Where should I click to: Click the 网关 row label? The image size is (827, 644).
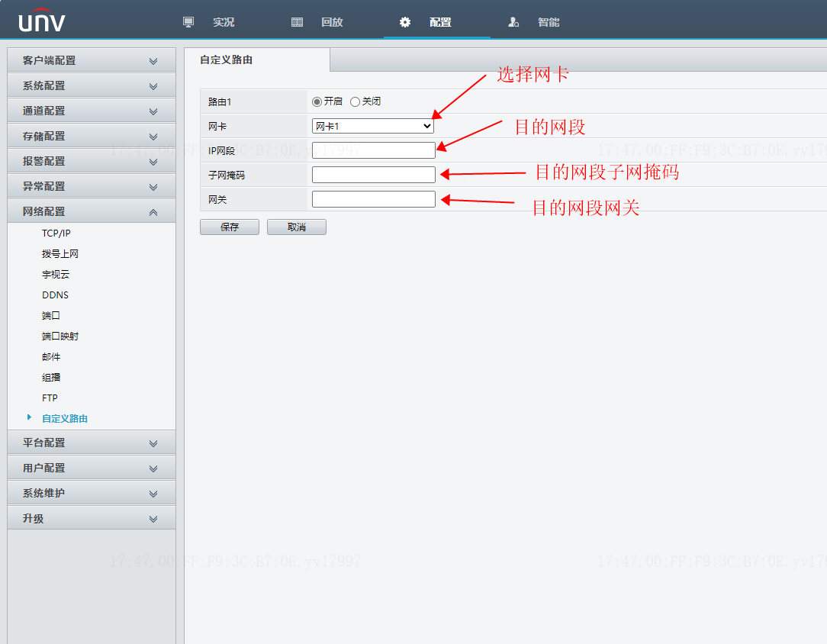[217, 199]
